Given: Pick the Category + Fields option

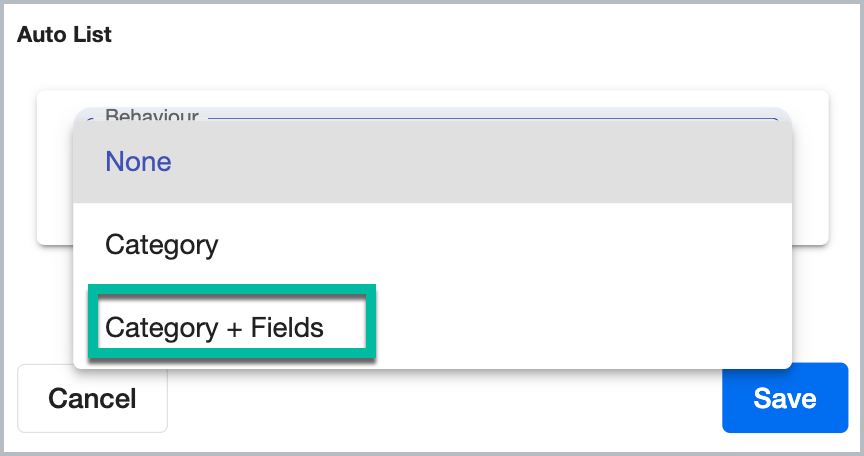Looking at the screenshot, I should pyautogui.click(x=432, y=327).
